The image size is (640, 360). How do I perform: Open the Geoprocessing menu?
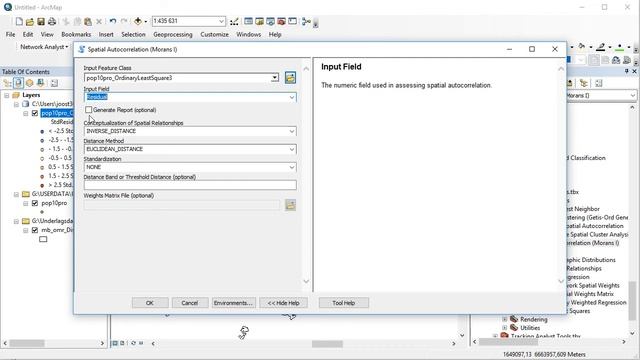[173, 35]
